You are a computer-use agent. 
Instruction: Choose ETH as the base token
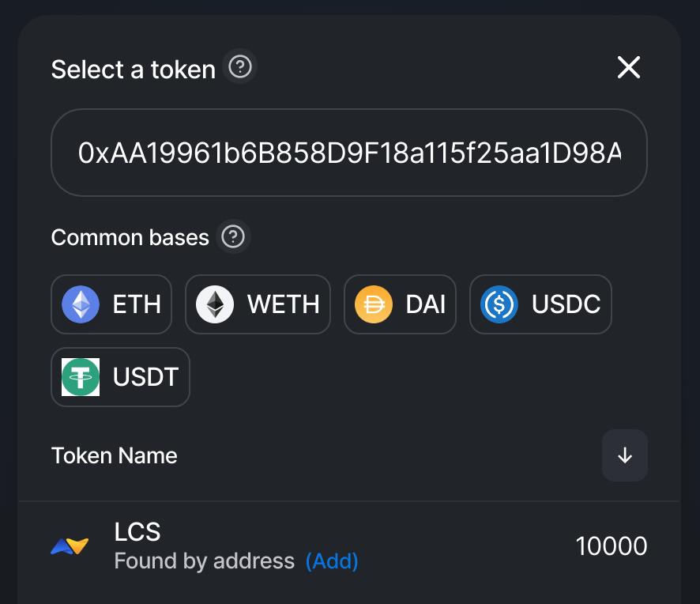click(x=111, y=304)
